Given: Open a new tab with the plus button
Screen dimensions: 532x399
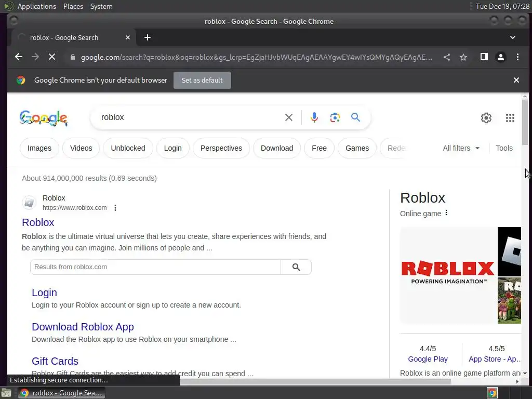Looking at the screenshot, I should (x=147, y=37).
